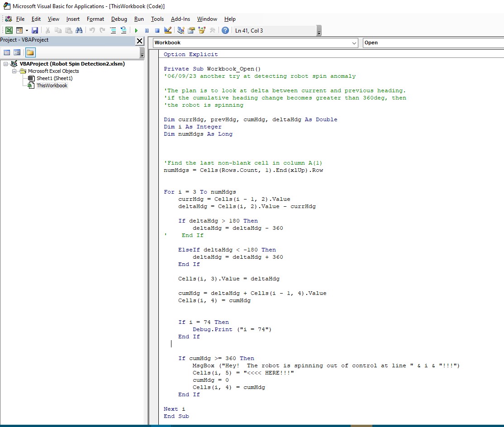
Task: Click View Code icon in Project pane
Action: (7, 52)
